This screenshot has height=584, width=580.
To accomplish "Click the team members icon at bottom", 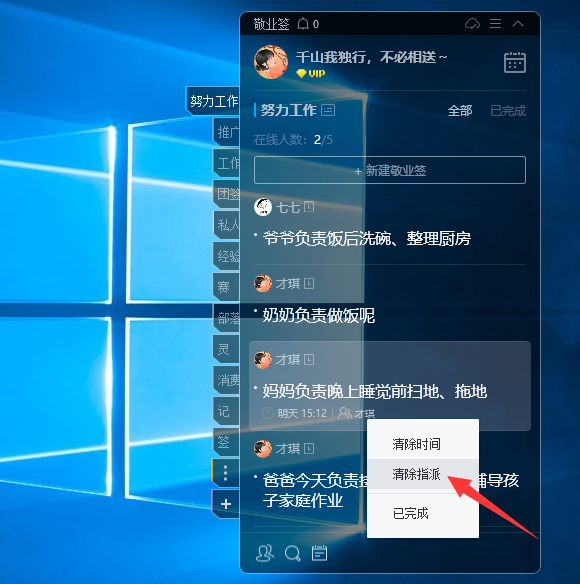I will [x=264, y=553].
